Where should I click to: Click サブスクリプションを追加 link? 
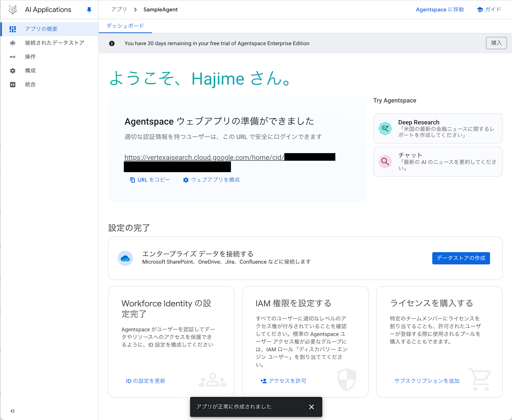point(427,381)
